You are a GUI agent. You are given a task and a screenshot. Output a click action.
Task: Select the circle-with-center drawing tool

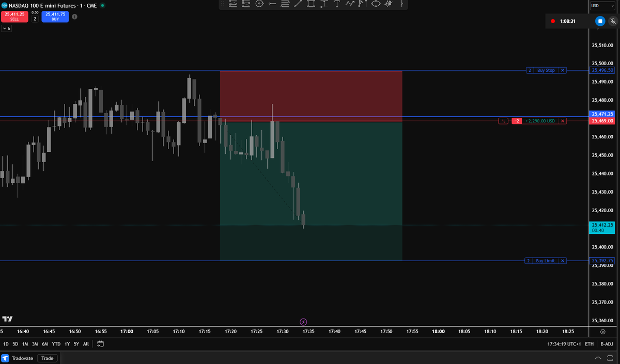click(x=259, y=4)
